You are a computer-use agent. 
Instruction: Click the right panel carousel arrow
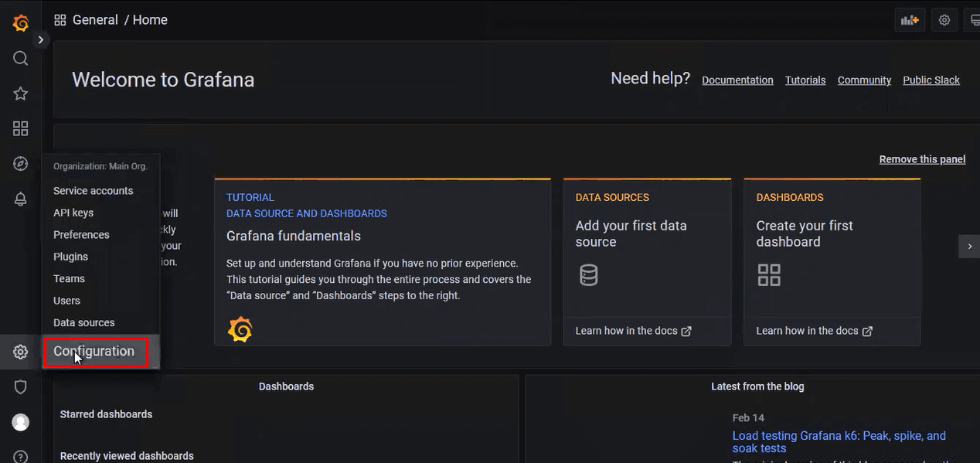970,246
